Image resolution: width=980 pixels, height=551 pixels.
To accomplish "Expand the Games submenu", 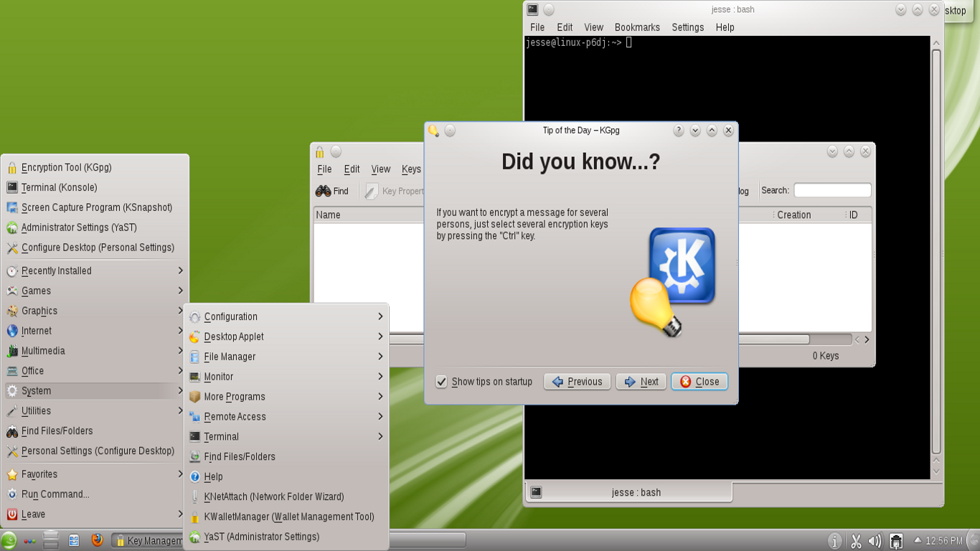I will point(95,291).
